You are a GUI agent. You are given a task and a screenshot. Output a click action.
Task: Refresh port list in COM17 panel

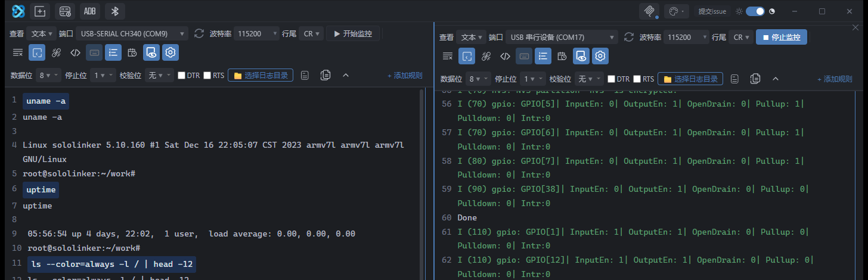(x=629, y=37)
